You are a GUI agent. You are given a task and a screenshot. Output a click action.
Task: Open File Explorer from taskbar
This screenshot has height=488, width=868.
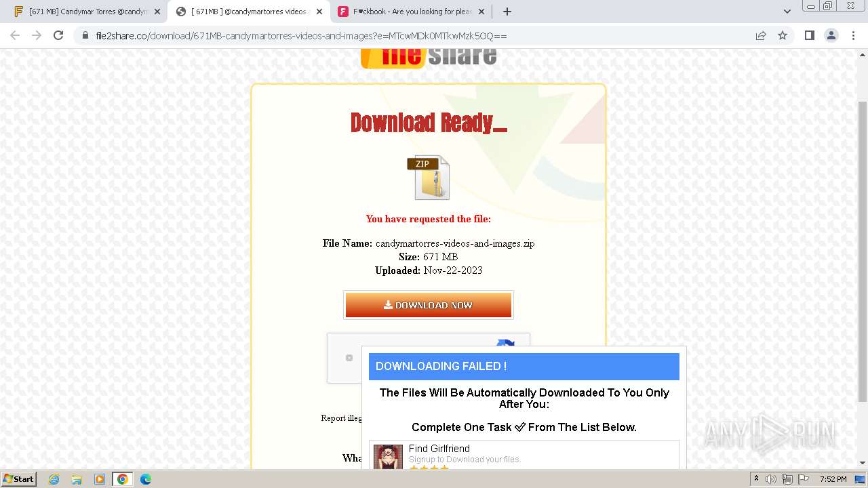[77, 479]
